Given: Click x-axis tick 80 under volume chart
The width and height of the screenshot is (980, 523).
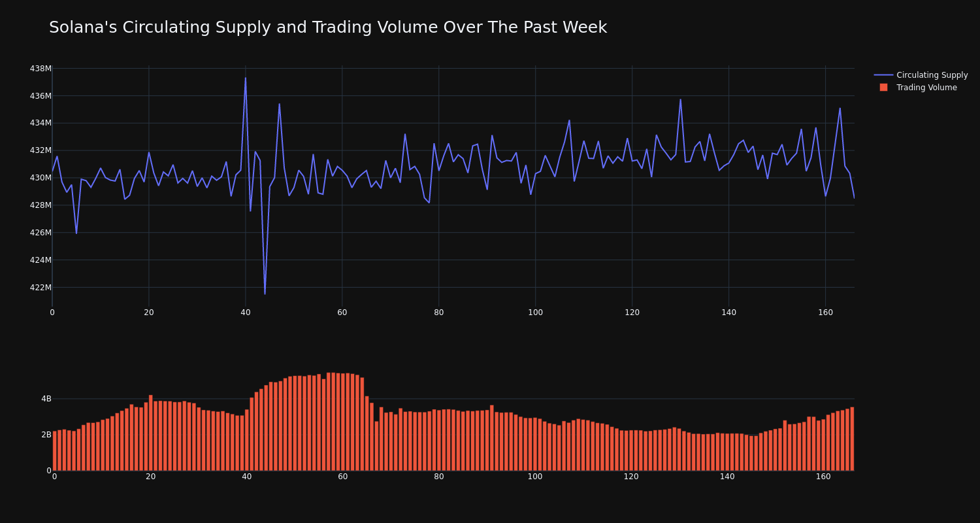Looking at the screenshot, I should [439, 477].
